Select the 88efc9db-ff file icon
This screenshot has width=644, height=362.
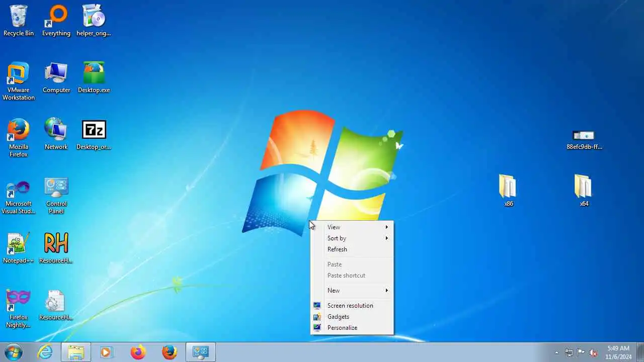pos(584,140)
